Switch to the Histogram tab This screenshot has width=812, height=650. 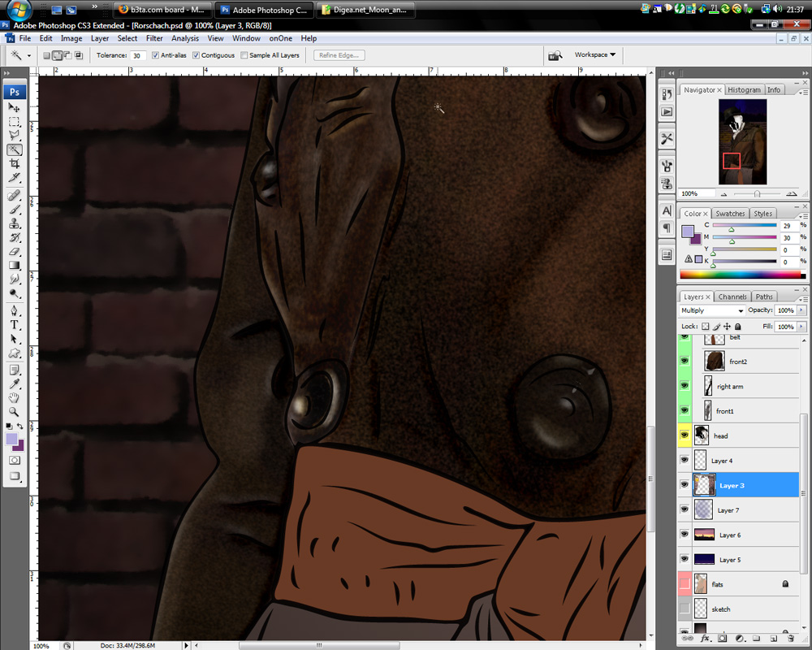744,89
